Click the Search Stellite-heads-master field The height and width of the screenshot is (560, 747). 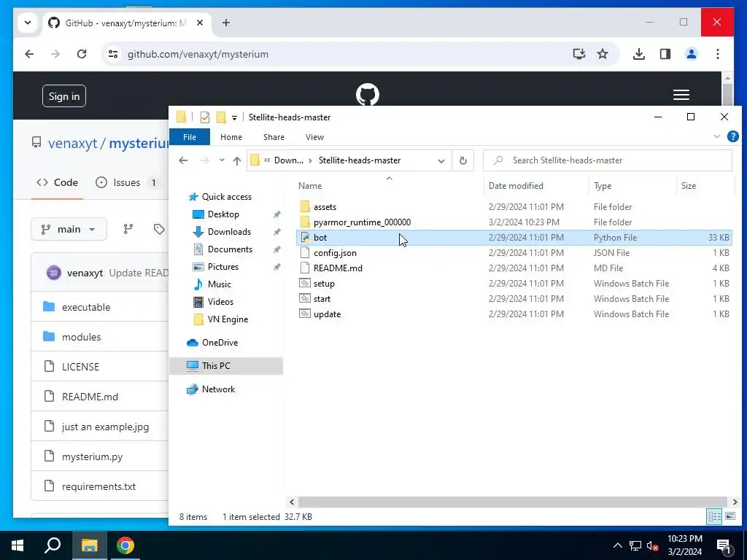point(608,160)
